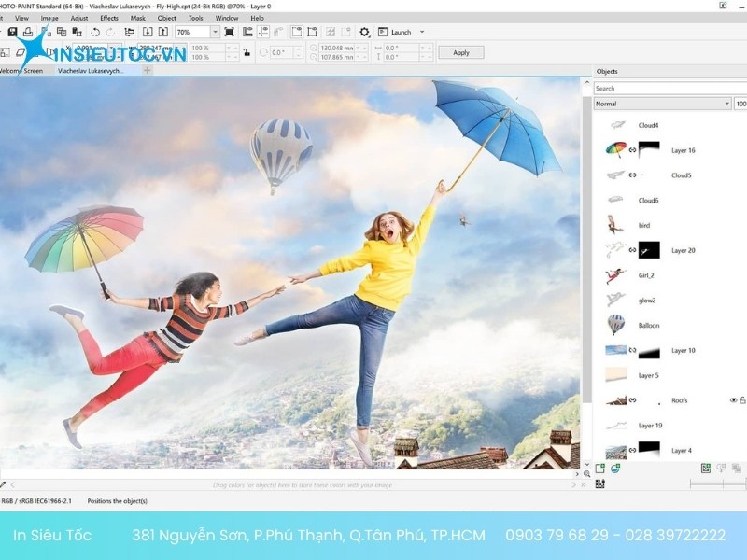Hide the Roofs layer with its eye toggle
747x560 pixels.
(734, 400)
